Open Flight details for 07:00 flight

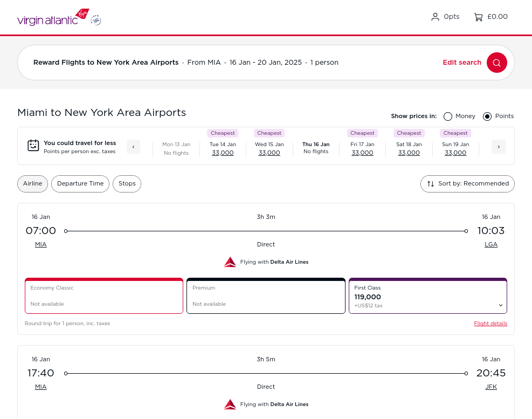point(490,323)
